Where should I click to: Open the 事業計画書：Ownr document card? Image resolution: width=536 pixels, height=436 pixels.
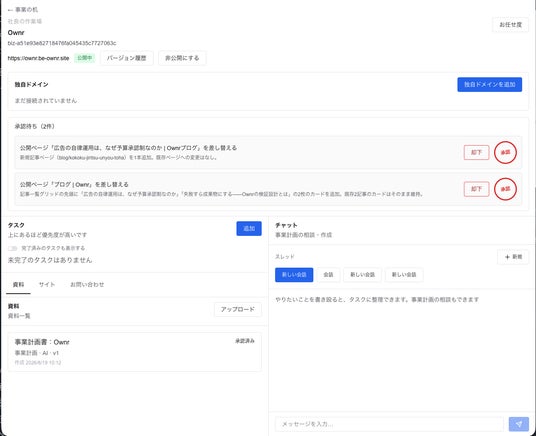134,352
